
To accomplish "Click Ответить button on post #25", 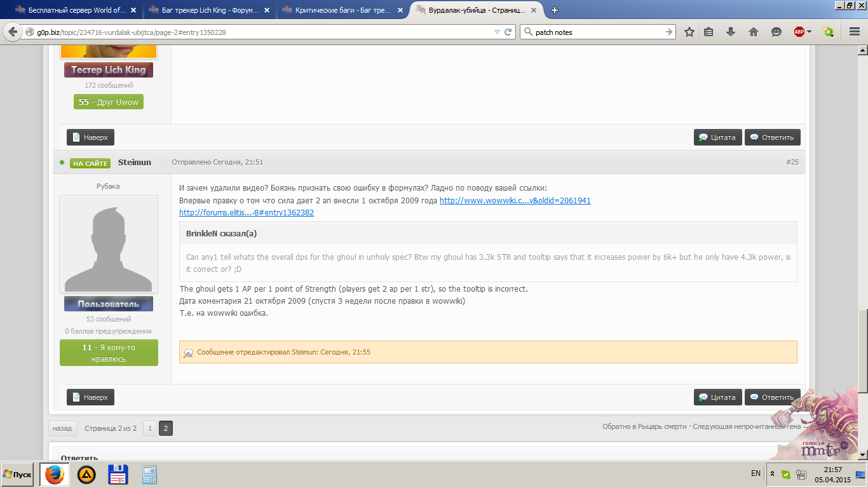I will point(772,397).
